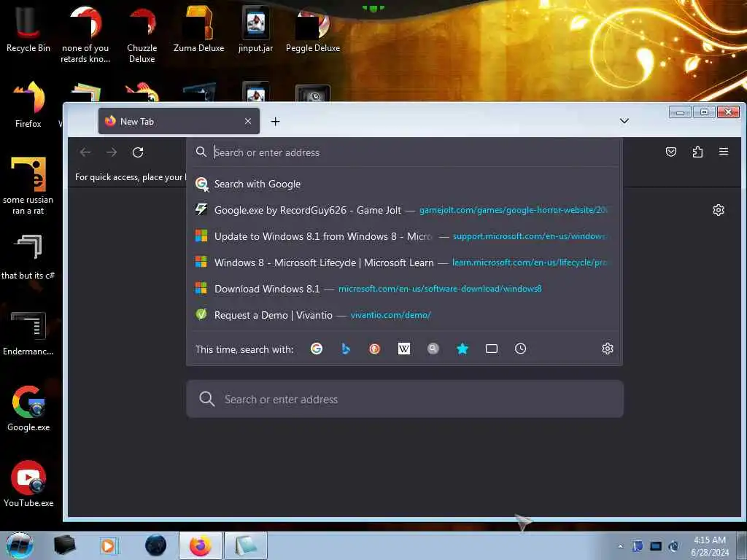Click microsoft.com software-download windows8 URL
Viewport: 747px width, 560px height.
(440, 289)
